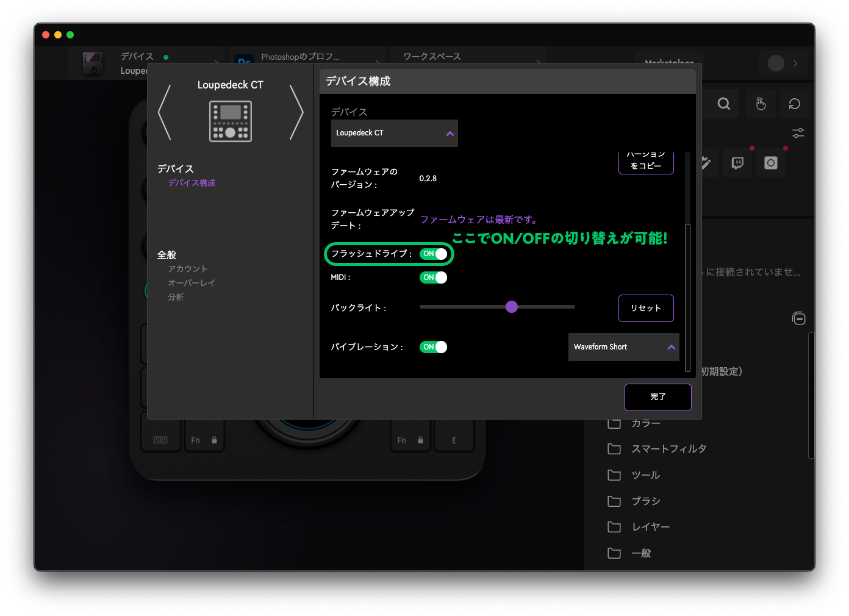
Task: Go to the previous device with the left arrow
Action: (x=164, y=113)
